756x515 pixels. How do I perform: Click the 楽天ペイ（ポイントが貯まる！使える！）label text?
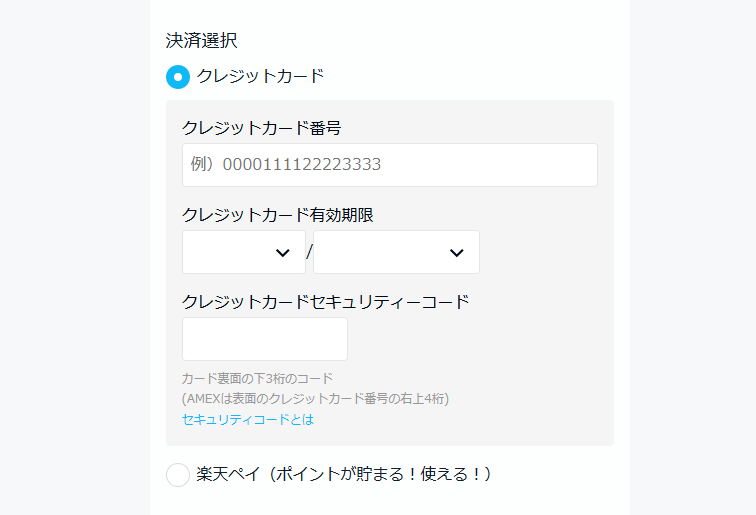tap(344, 474)
